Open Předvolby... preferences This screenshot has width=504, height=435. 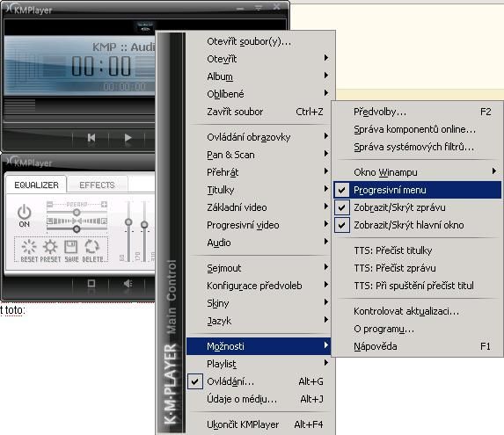pos(418,112)
